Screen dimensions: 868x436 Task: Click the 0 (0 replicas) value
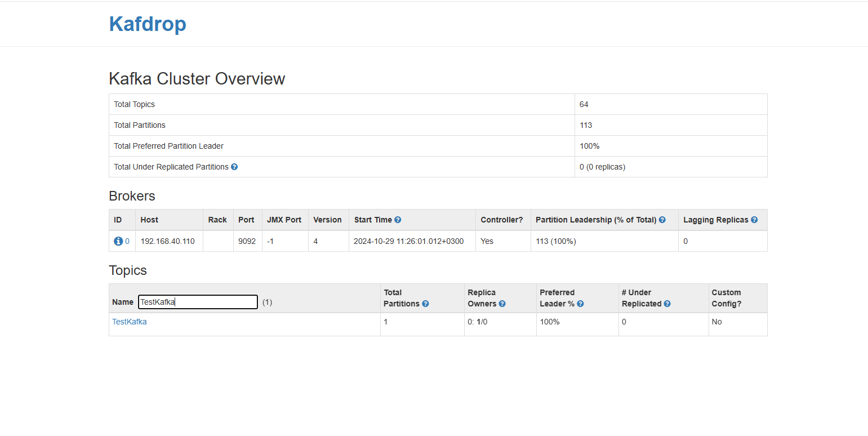pos(602,167)
